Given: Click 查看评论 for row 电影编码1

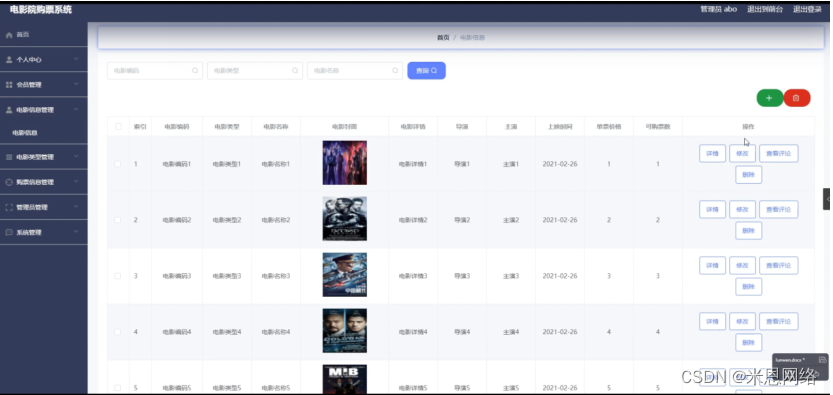Looking at the screenshot, I should 778,153.
